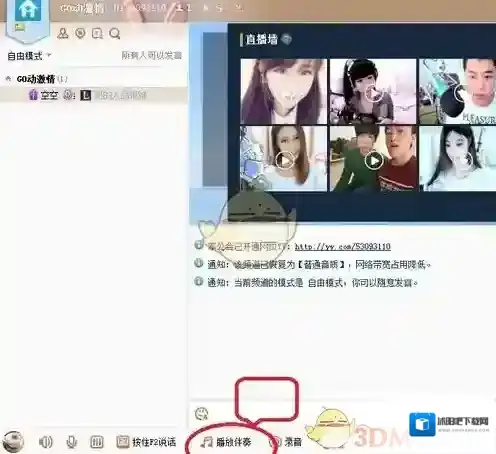Click the 普通音质 notice line

click(x=319, y=265)
